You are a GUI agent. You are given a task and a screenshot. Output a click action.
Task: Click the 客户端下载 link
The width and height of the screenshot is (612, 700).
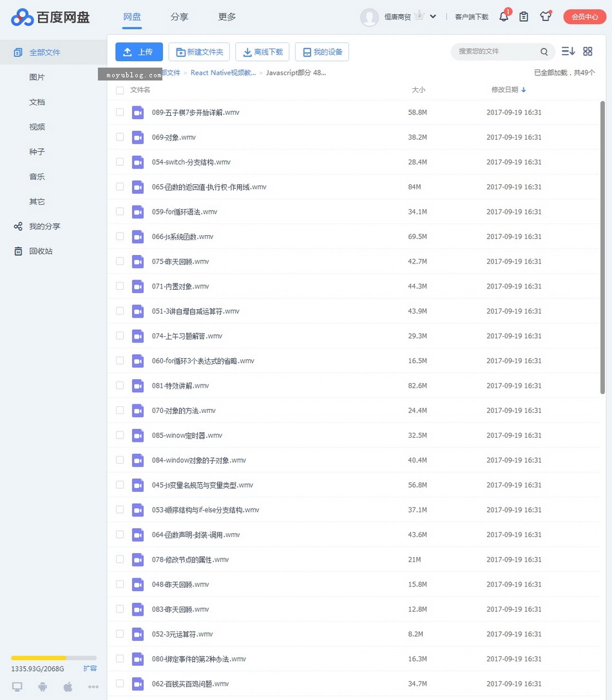(472, 17)
